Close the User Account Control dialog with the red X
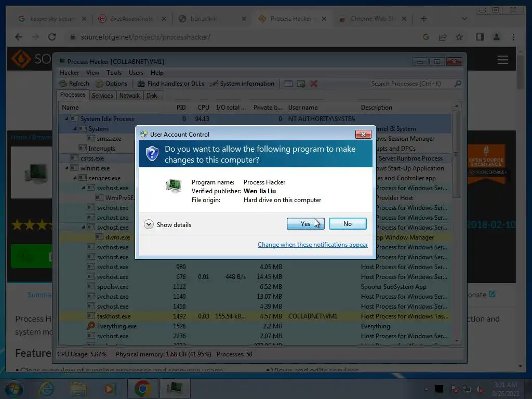 click(363, 135)
